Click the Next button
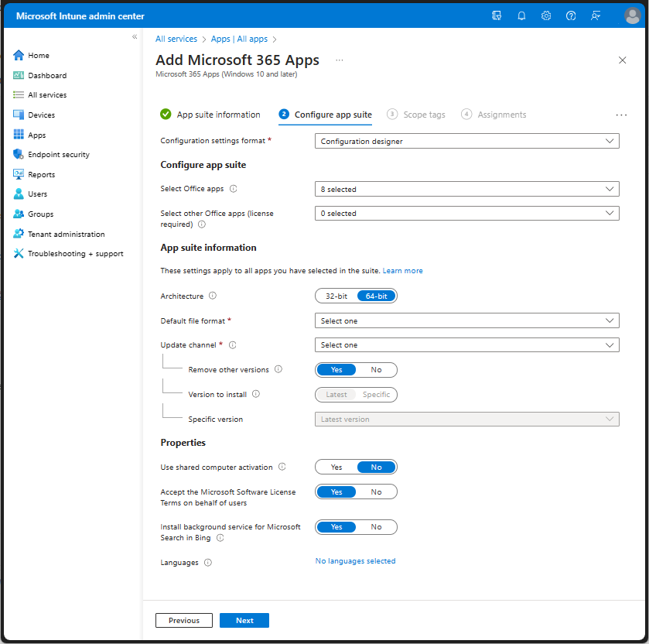The image size is (649, 644). 244,621
